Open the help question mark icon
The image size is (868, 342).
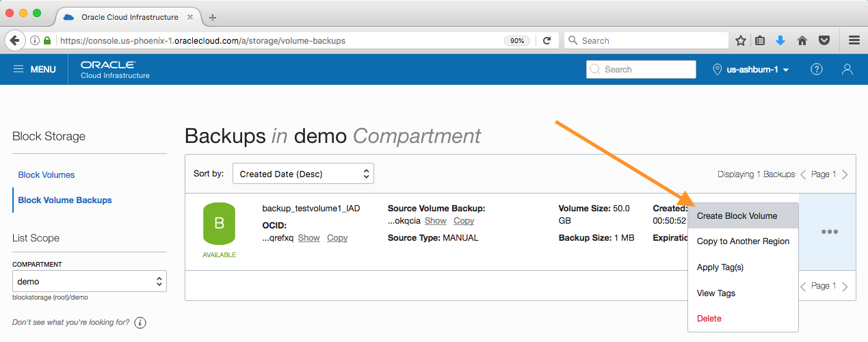pos(816,69)
